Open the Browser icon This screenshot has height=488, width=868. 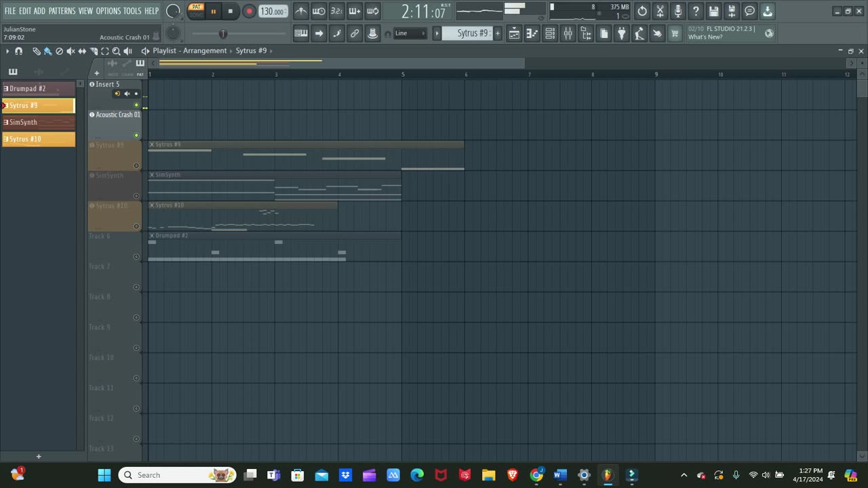coord(586,33)
